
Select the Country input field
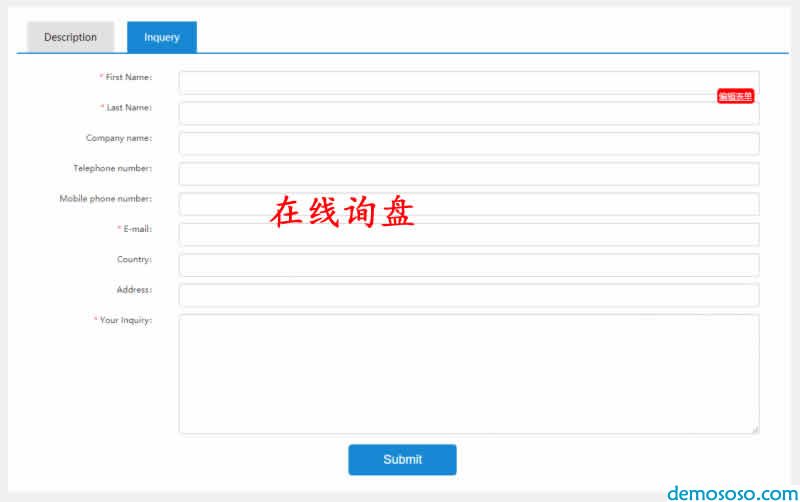(x=469, y=265)
